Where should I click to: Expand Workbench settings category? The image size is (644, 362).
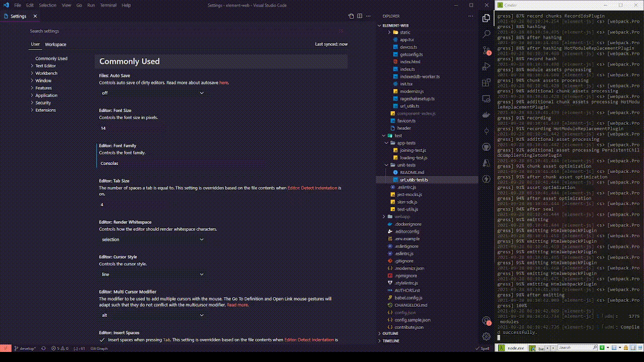[45, 73]
